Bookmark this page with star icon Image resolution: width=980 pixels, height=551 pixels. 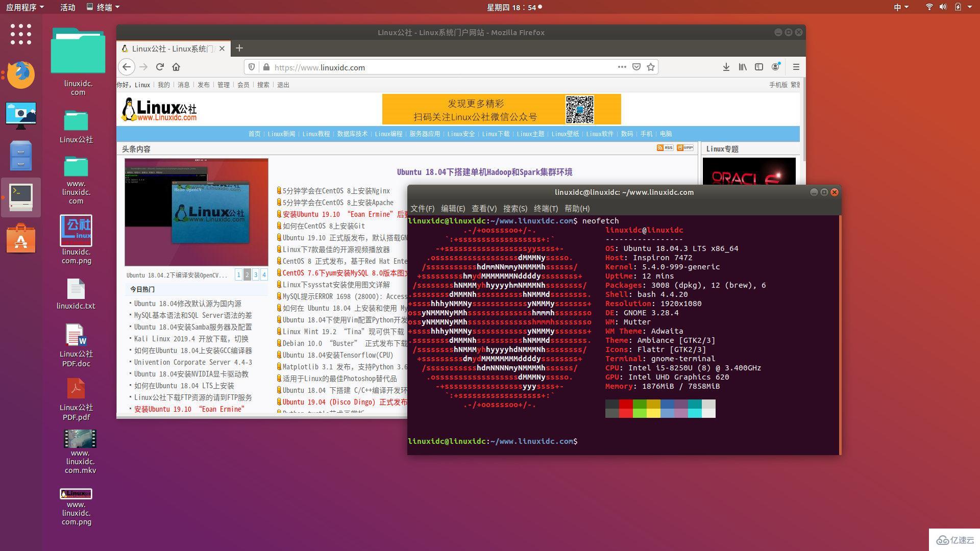[x=651, y=67]
